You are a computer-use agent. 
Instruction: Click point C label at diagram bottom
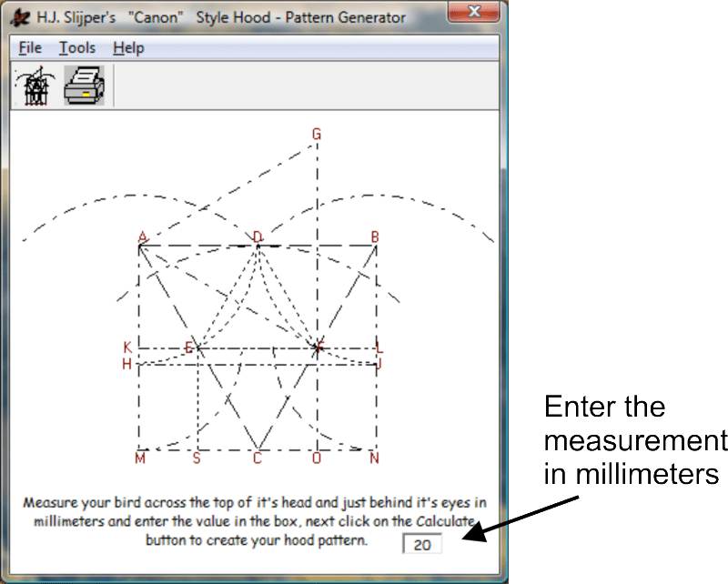click(258, 458)
